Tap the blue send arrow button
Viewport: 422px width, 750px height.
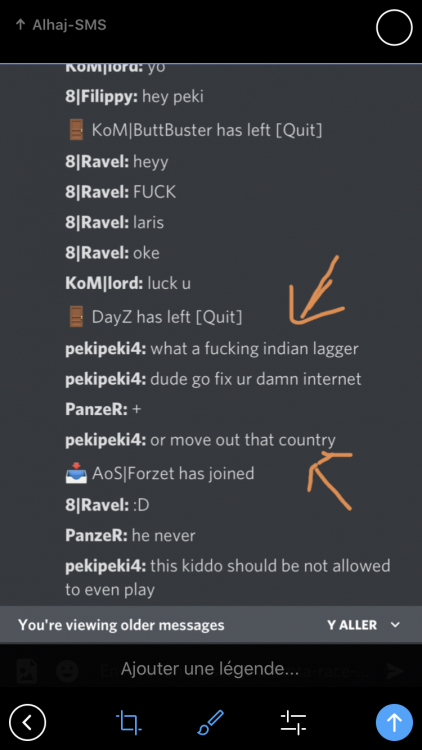tap(394, 722)
